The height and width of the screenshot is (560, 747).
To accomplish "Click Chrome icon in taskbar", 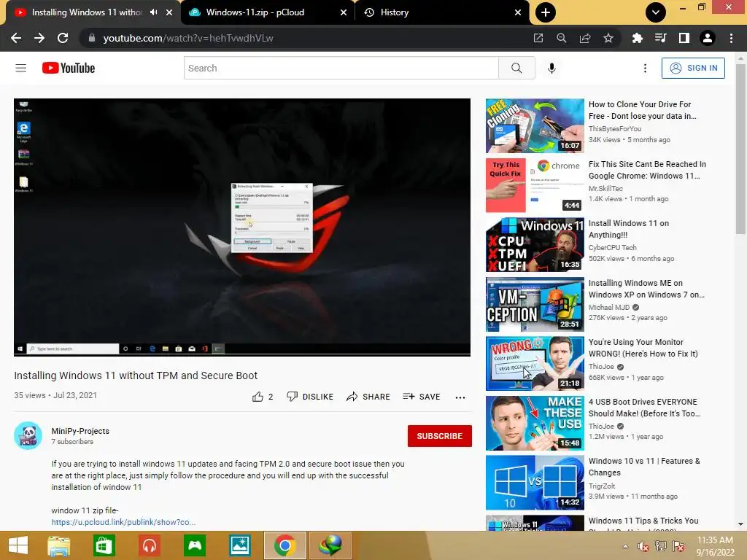I will click(x=285, y=545).
